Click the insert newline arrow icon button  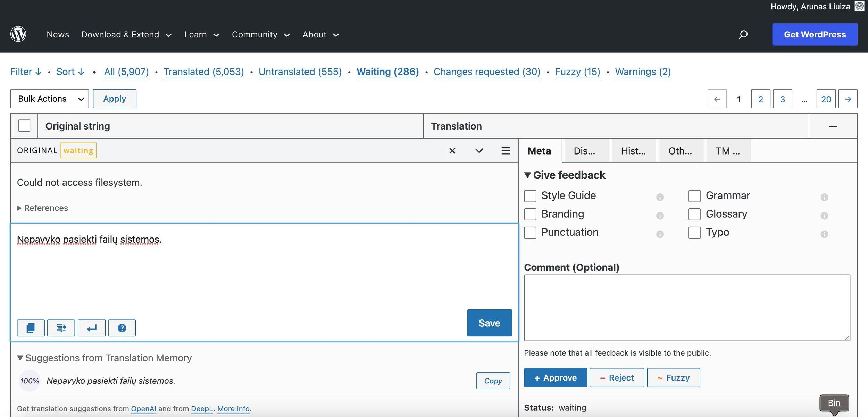click(91, 328)
